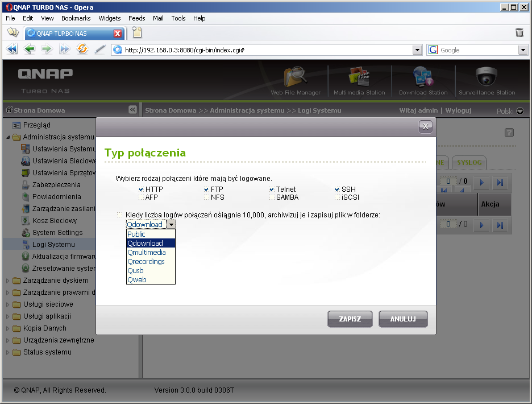Image resolution: width=532 pixels, height=404 pixels.
Task: Click green back arrow in toolbar
Action: [x=30, y=50]
